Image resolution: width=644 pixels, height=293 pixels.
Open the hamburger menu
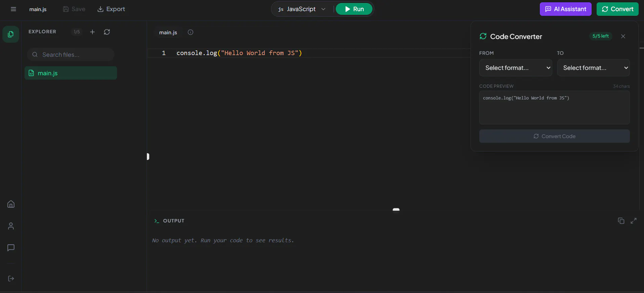tap(13, 9)
